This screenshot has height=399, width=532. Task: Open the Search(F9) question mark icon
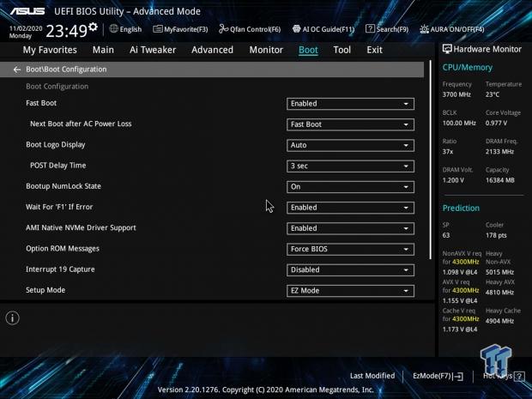tap(370, 29)
